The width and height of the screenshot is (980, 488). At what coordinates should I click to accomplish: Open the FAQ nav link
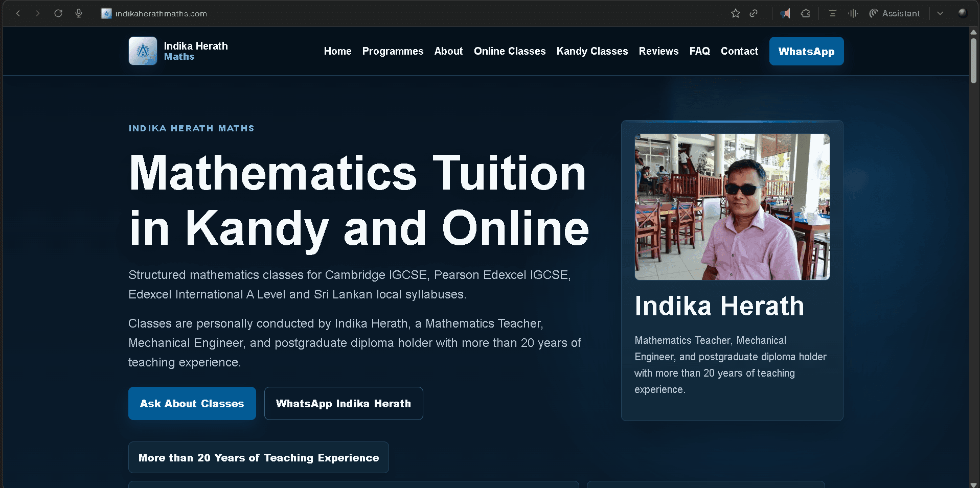tap(699, 51)
